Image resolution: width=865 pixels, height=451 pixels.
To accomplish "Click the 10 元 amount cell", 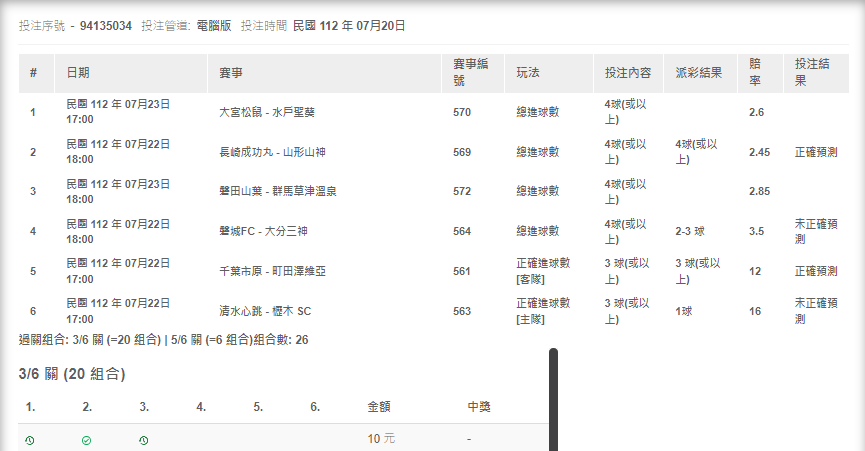I will 381,439.
